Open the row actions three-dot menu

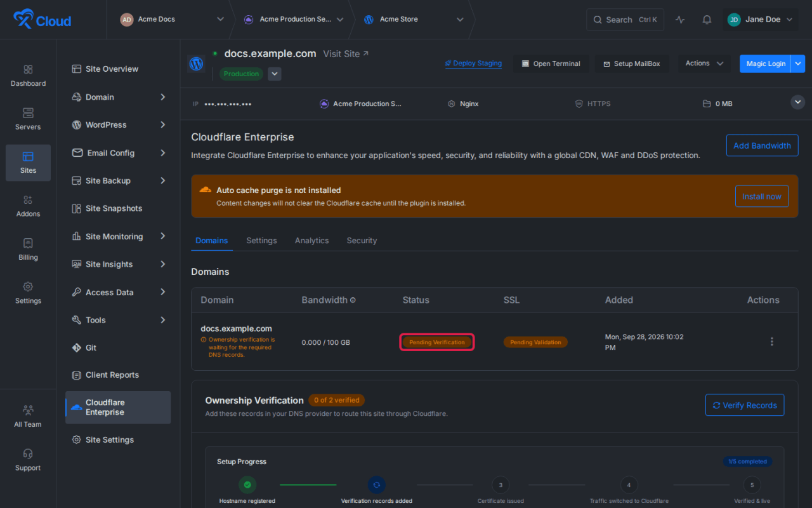[x=772, y=342]
